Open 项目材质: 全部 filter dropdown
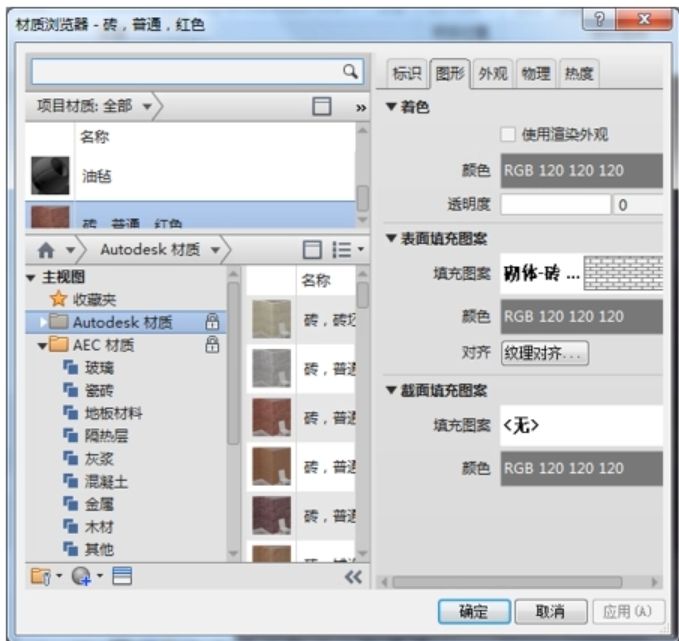This screenshot has height=641, width=679. [x=147, y=106]
